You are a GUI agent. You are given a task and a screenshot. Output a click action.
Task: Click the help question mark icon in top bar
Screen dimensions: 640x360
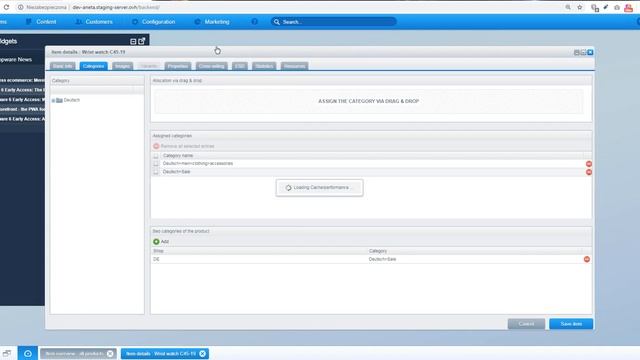254,22
